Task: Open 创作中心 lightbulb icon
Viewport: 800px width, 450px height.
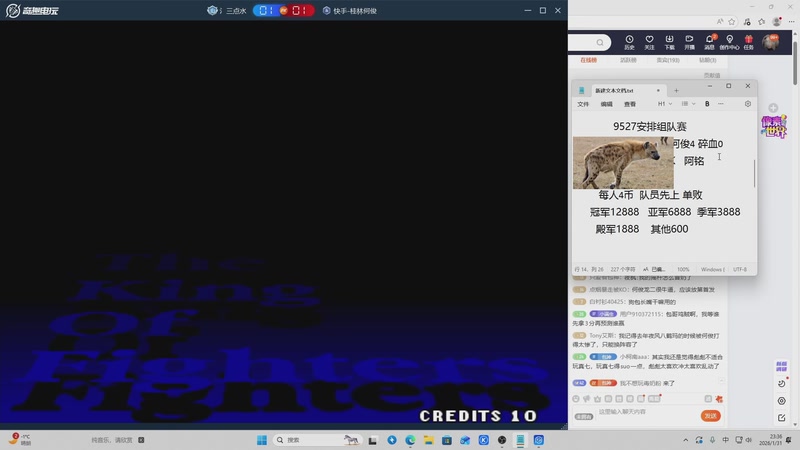Action: 729,42
